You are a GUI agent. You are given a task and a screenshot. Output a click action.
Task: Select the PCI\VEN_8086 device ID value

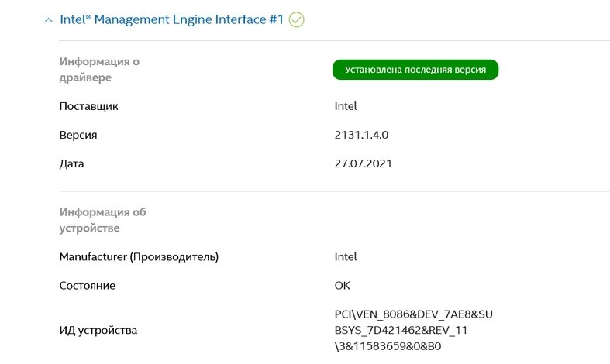[414, 330]
